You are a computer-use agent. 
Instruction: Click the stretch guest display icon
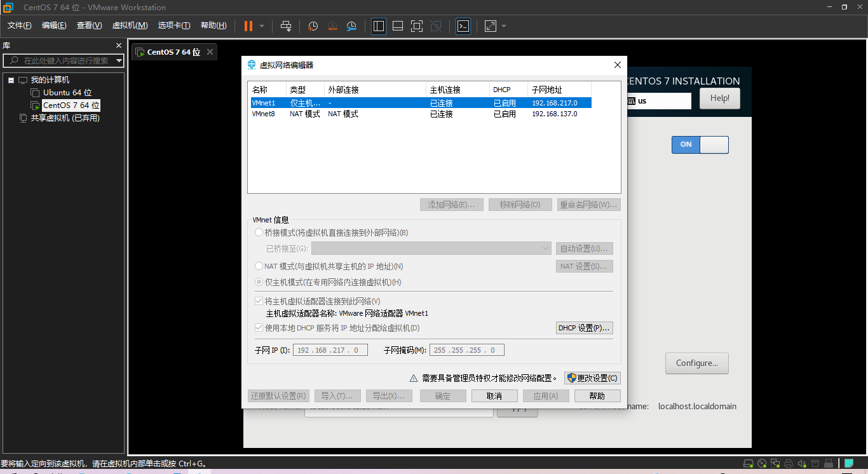point(491,26)
